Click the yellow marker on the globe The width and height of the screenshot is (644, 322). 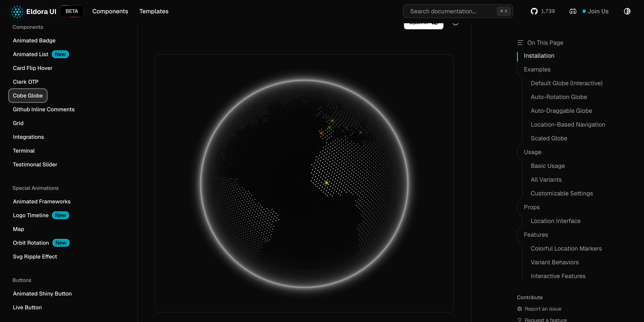(327, 183)
